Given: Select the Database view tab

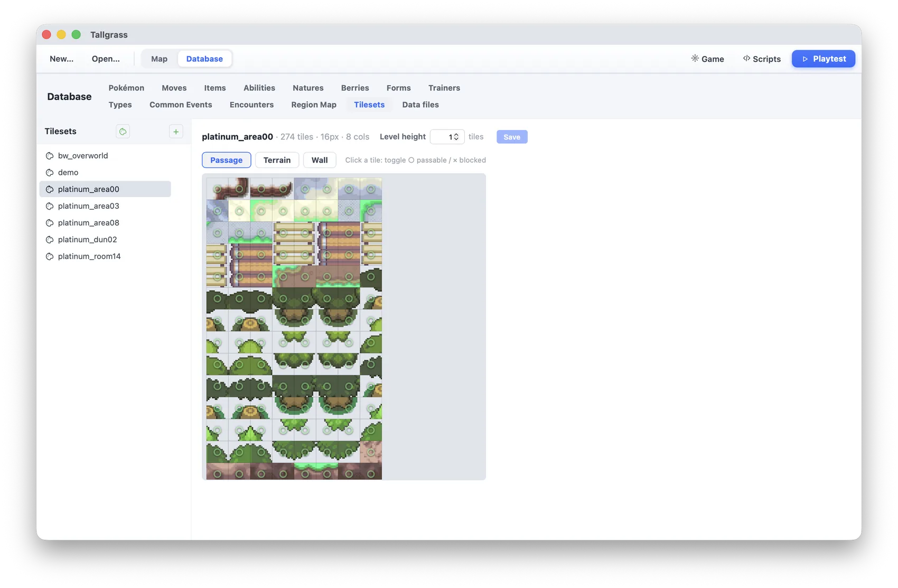Looking at the screenshot, I should click(x=204, y=59).
